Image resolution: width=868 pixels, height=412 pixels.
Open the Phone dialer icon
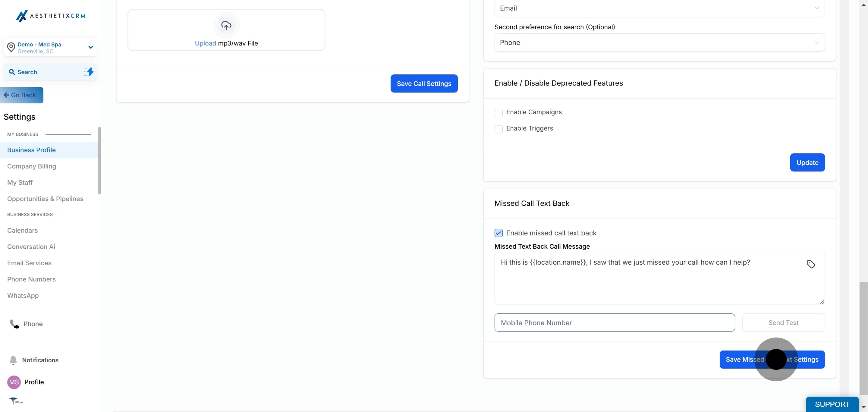tap(14, 324)
